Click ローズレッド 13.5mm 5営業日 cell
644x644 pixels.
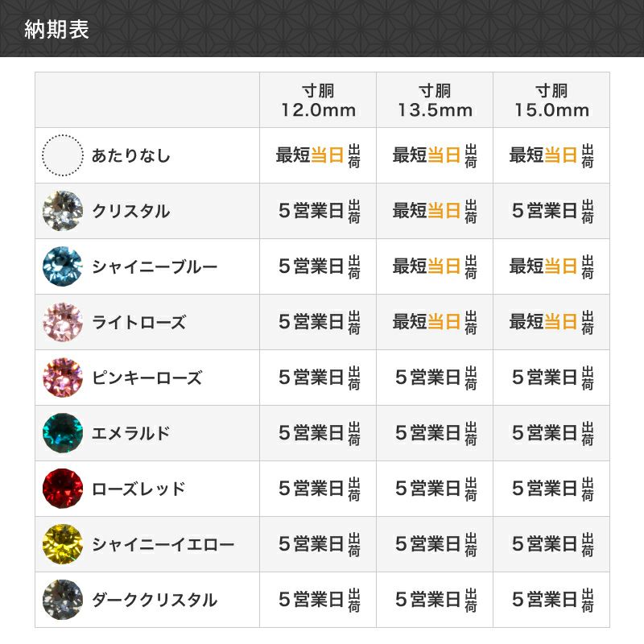coord(435,489)
